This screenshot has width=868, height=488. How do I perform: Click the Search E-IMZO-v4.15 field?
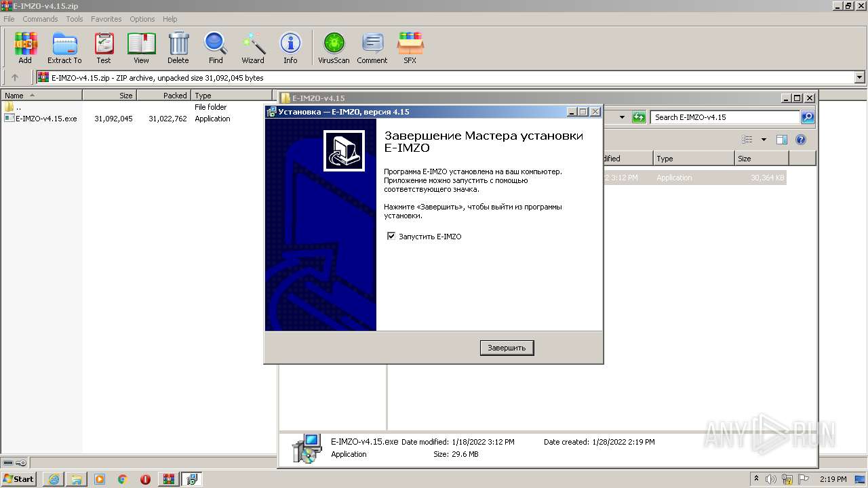[x=725, y=117]
